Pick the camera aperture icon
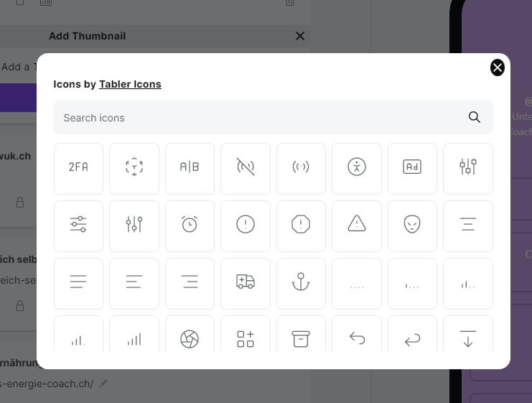Screen dimensions: 532x403 pyautogui.click(x=190, y=335)
